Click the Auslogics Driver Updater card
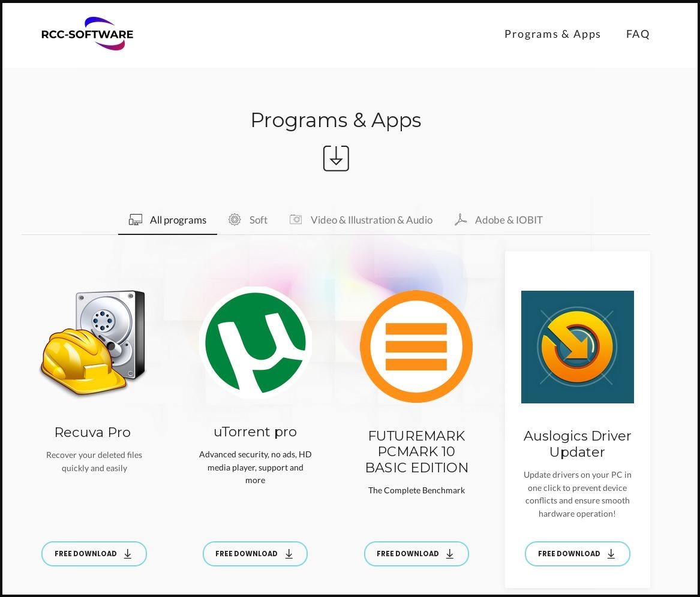This screenshot has width=700, height=597. (577, 420)
